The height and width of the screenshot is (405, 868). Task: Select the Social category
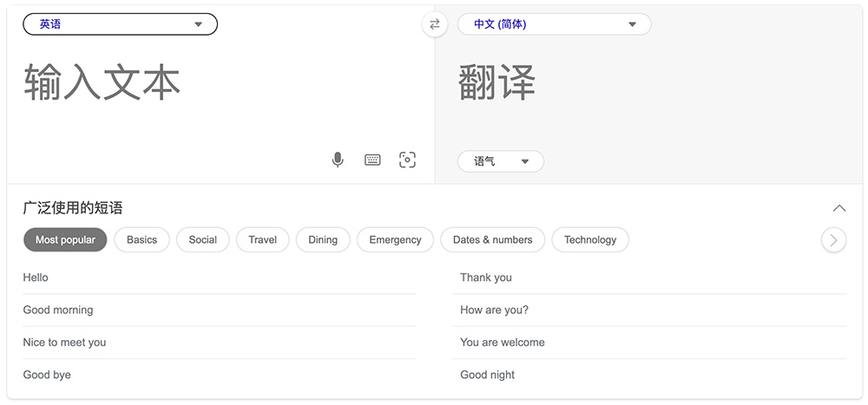click(x=202, y=239)
